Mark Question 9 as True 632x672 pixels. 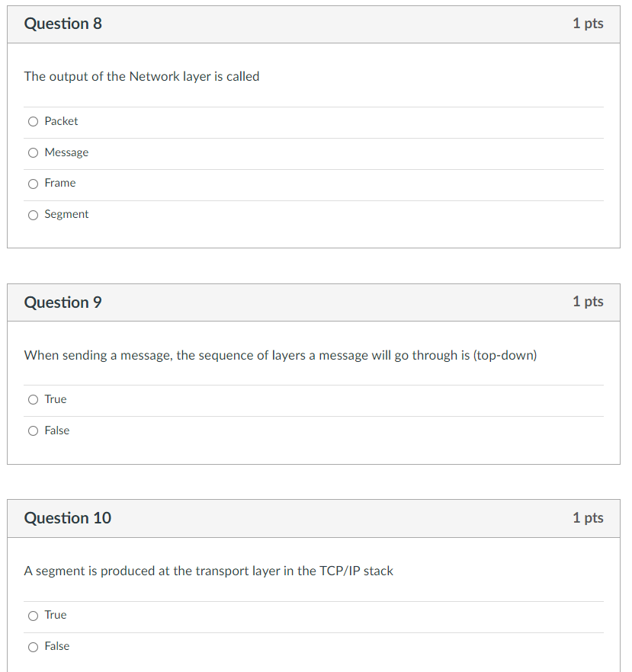33,400
